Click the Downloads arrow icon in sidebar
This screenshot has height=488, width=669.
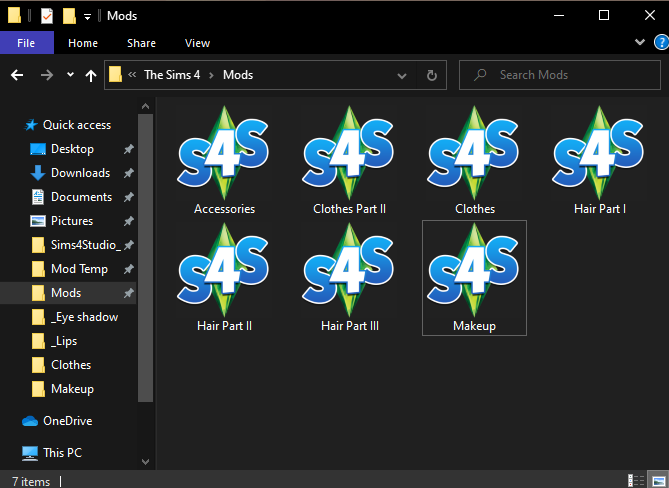38,173
